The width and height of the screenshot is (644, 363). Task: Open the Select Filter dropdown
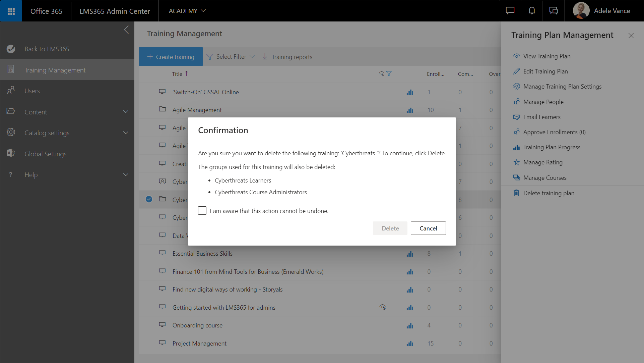click(231, 57)
